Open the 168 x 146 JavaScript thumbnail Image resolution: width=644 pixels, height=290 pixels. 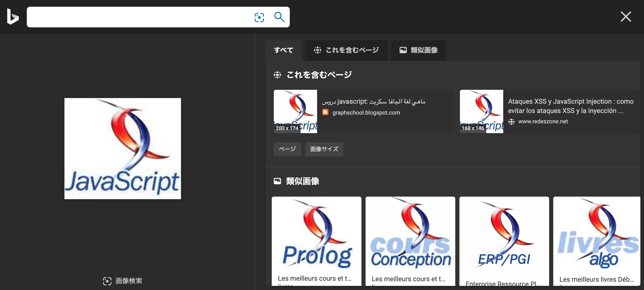tap(482, 111)
